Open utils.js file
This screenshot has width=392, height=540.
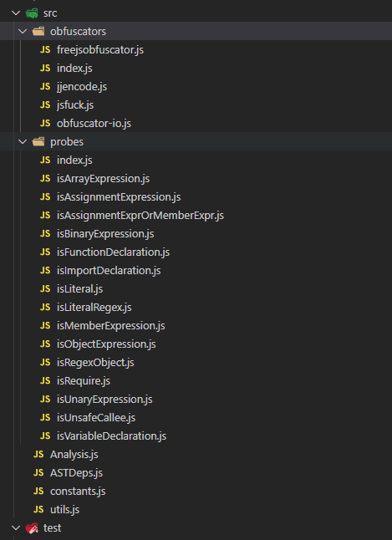(64, 510)
